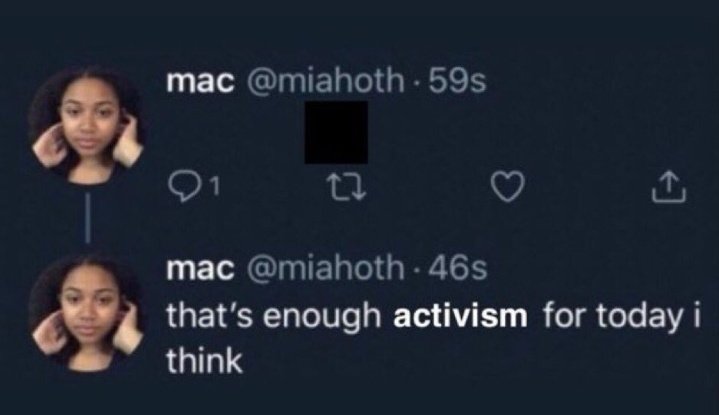Like the first tweet with the heart icon
Viewport: 719px width, 415px height.
coord(508,187)
